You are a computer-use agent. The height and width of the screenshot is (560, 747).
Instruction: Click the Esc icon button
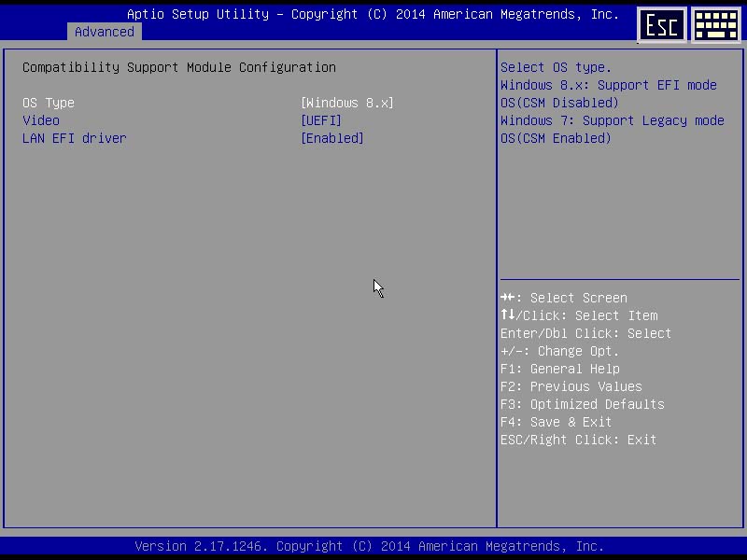tap(662, 25)
